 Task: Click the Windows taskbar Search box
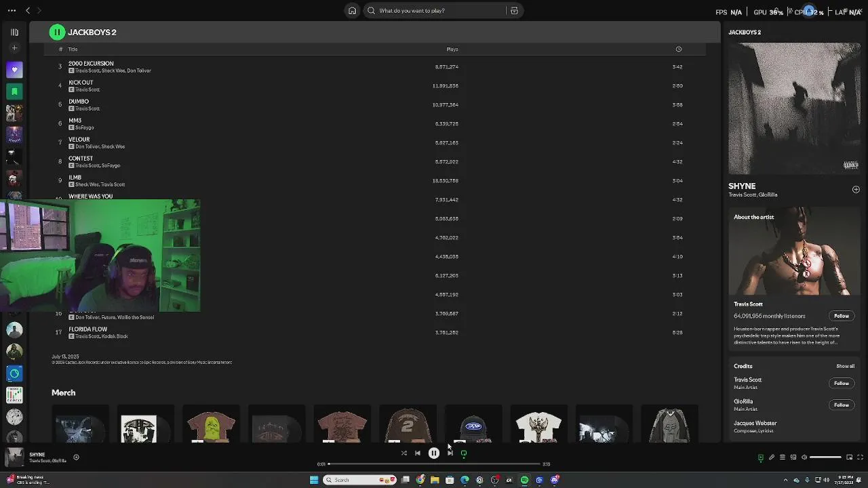point(359,480)
